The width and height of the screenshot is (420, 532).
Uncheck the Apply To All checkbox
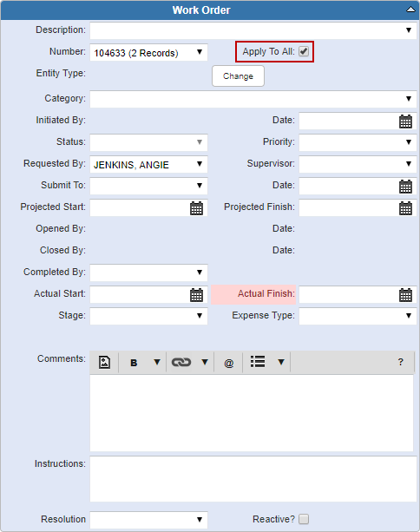click(x=304, y=51)
